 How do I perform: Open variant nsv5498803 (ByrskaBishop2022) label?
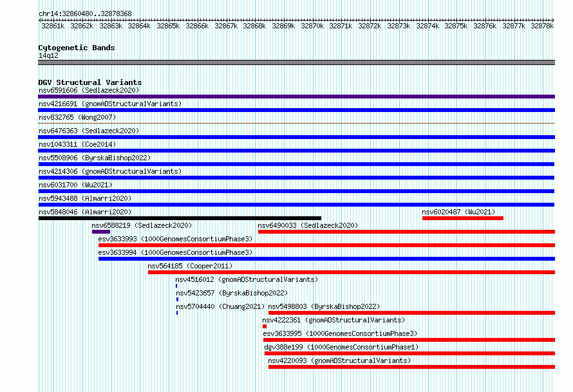pos(324,306)
